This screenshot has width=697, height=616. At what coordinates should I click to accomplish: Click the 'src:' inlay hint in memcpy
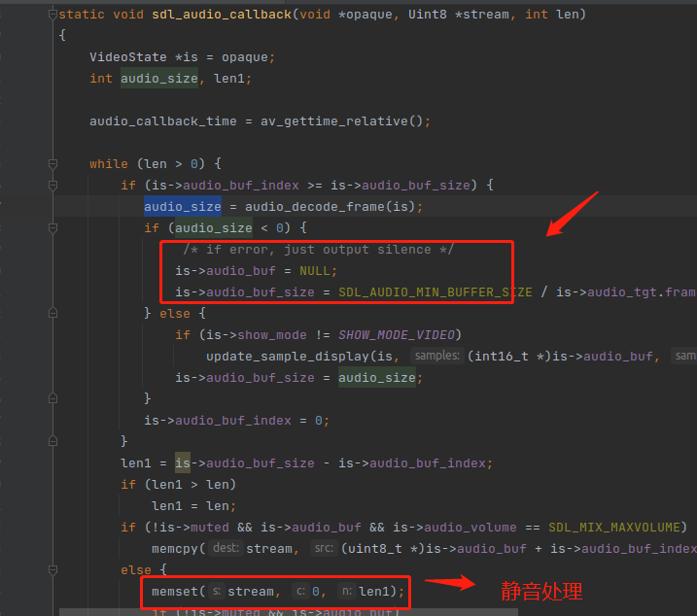click(323, 549)
